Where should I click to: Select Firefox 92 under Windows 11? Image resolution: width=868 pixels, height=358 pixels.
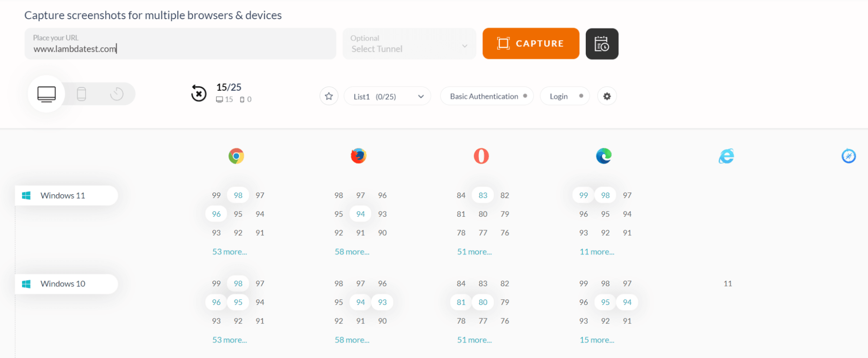[x=339, y=232]
